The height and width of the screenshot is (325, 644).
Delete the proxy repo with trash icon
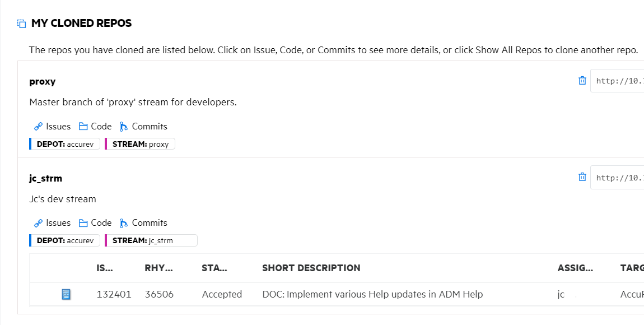[582, 81]
